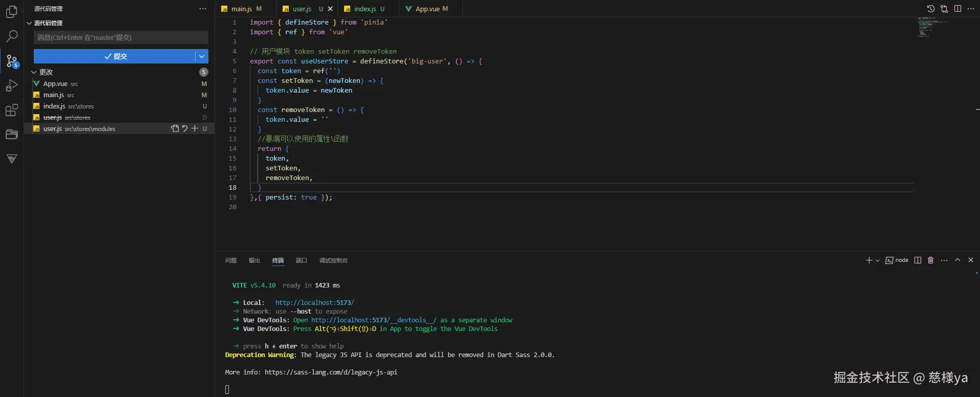Create a new terminal with plus icon

(x=869, y=260)
